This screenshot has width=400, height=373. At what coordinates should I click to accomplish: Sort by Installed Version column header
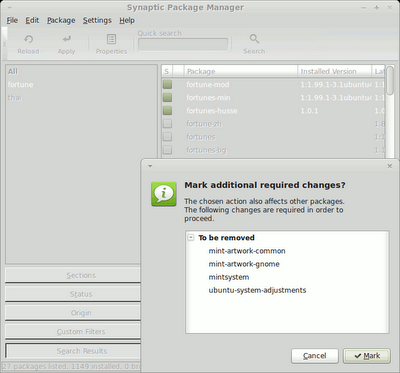[x=334, y=71]
